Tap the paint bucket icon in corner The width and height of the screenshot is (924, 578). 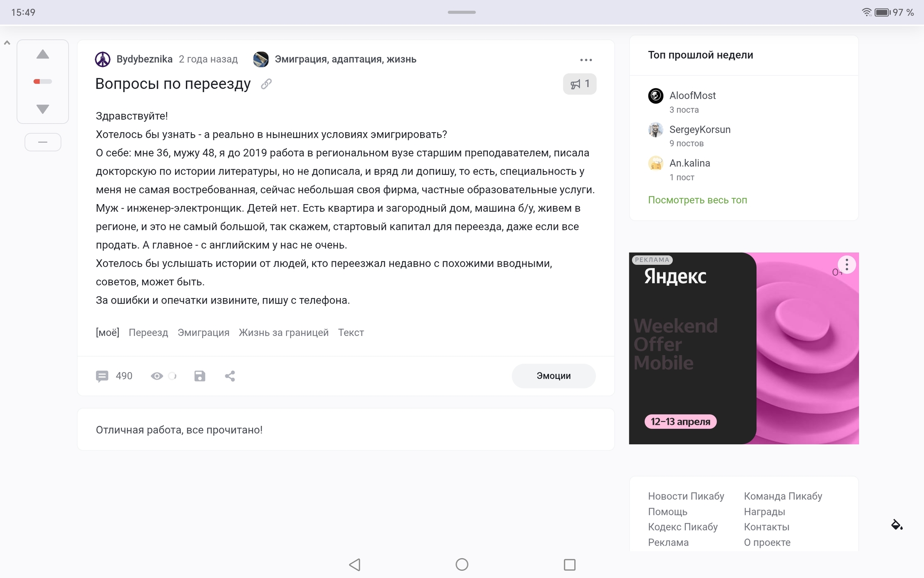(x=896, y=525)
